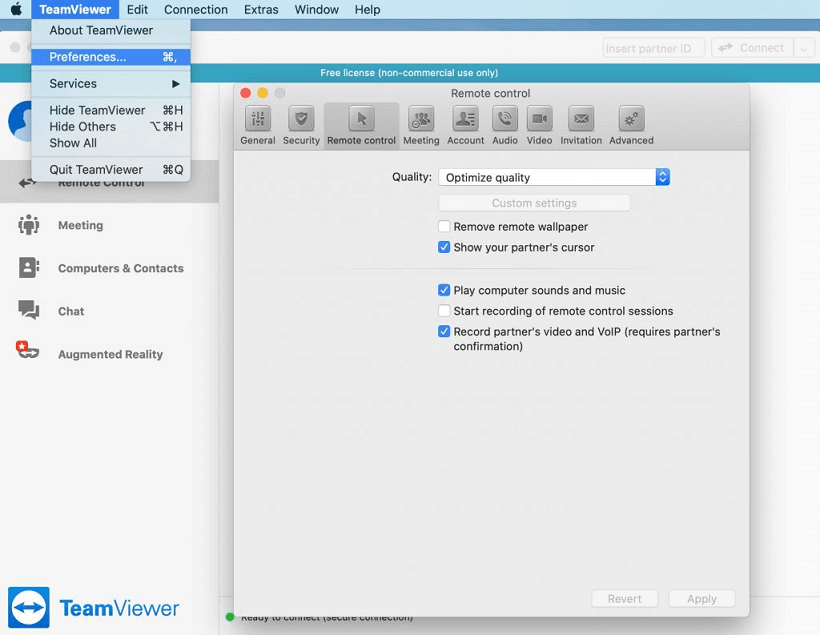820x635 pixels.
Task: Switch to Account preferences icon
Action: coord(465,120)
